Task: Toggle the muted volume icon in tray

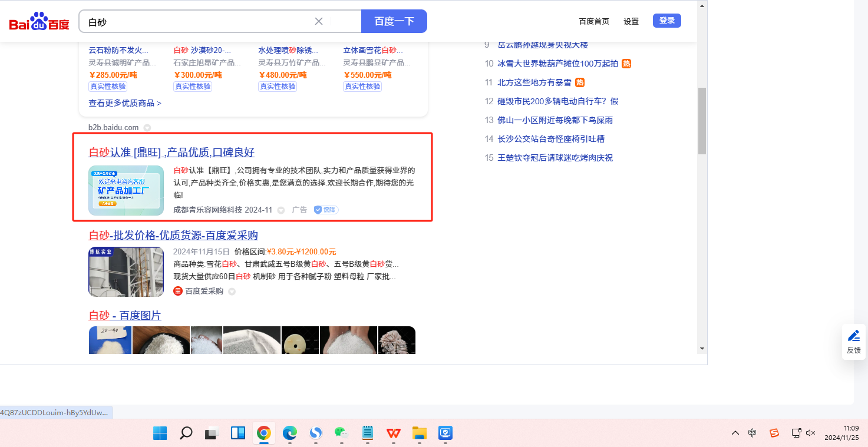Action: 811,433
